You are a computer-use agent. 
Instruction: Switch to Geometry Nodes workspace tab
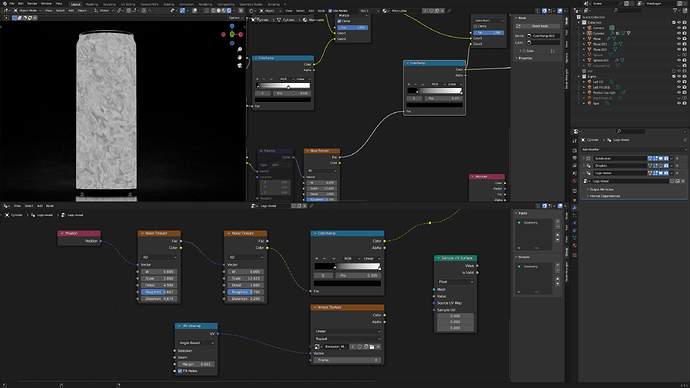(251, 4)
